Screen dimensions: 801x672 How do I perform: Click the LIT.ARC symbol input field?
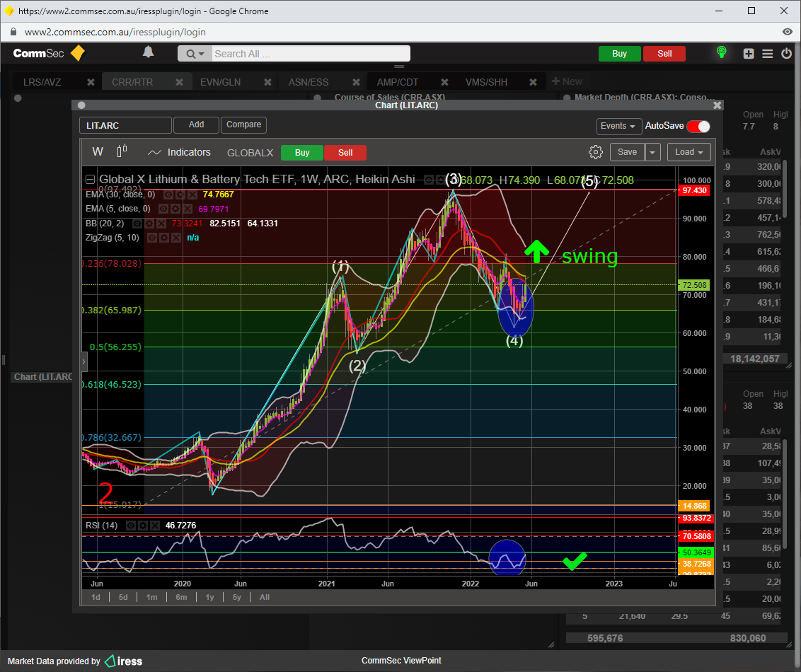coord(125,125)
